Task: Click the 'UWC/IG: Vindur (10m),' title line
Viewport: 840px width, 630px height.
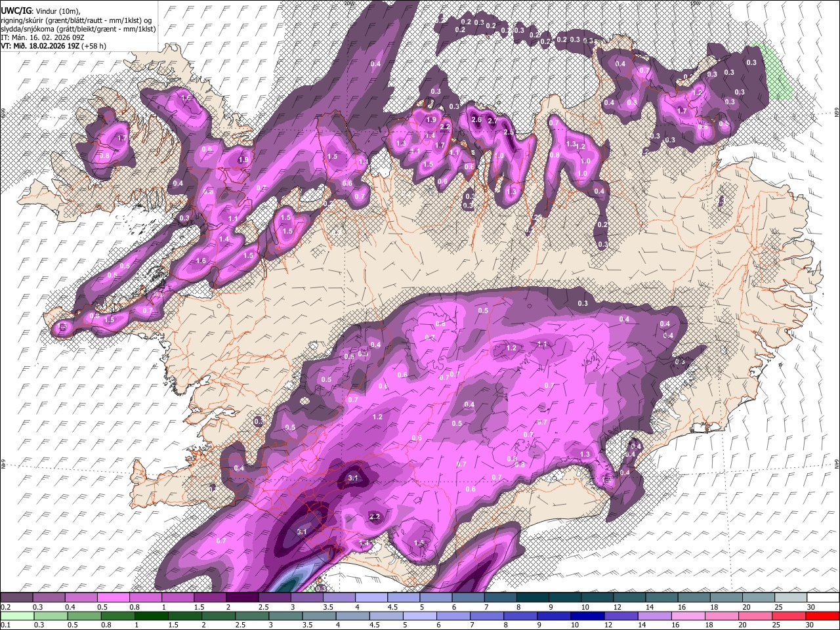Action: click(40, 10)
